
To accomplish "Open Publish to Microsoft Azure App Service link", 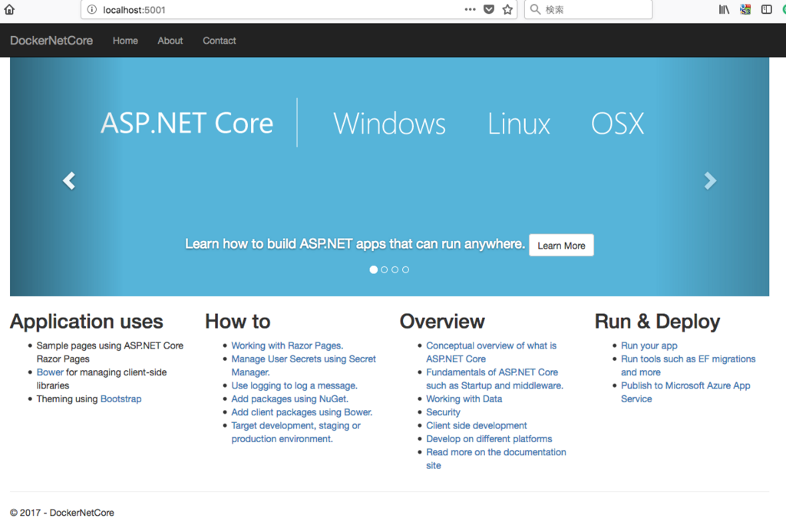I will point(685,392).
